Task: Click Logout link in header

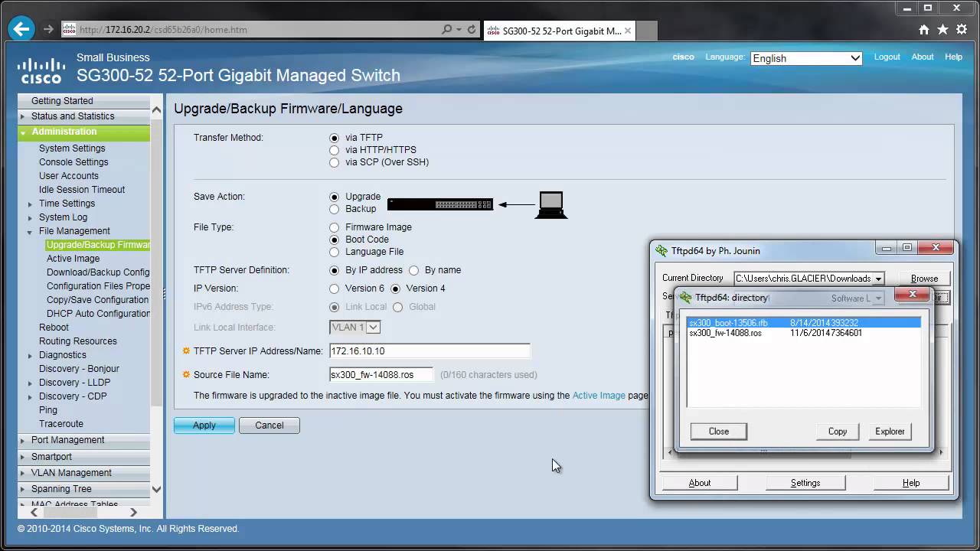Action: click(x=887, y=57)
